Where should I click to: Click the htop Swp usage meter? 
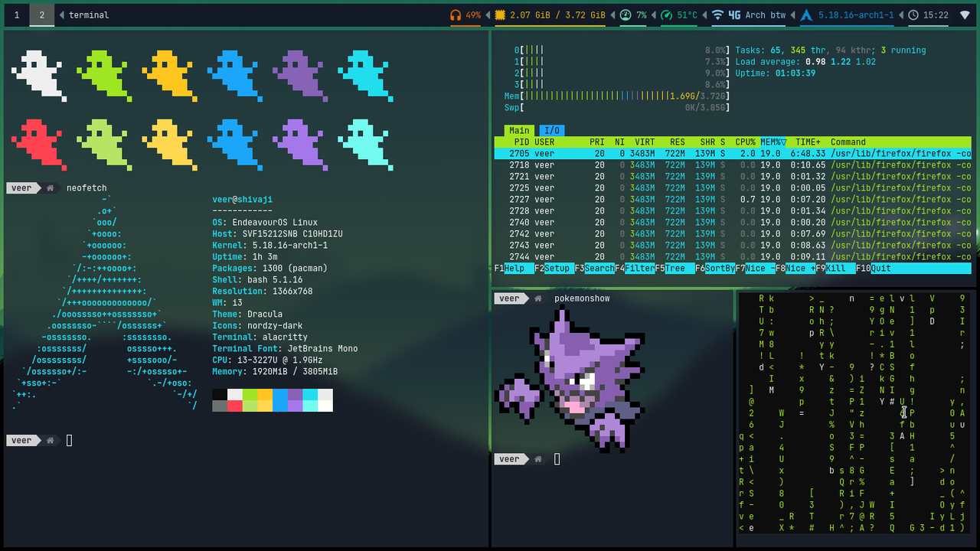pos(616,108)
